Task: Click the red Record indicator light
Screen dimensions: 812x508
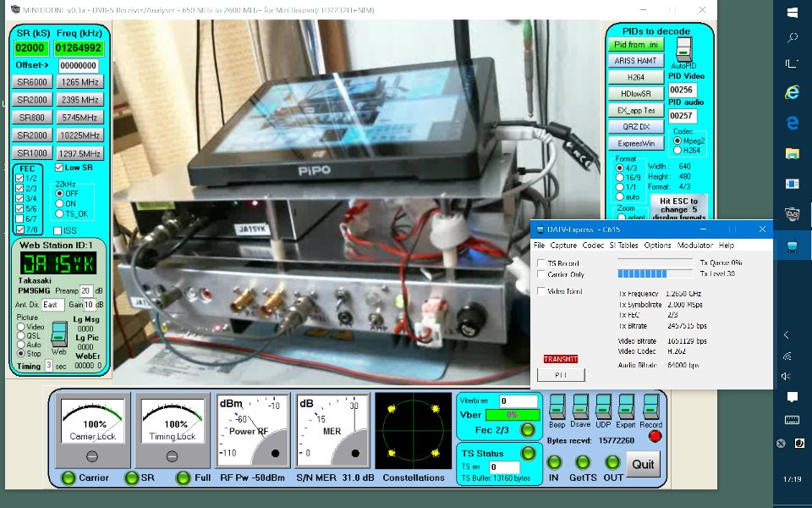Action: click(655, 437)
